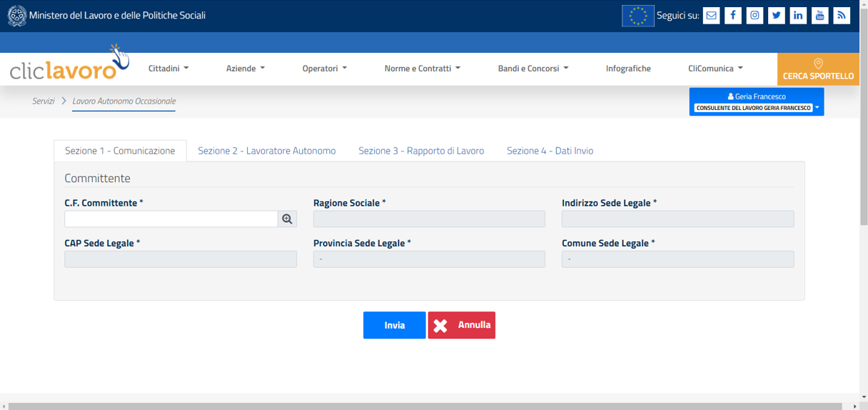Viewport: 868px width, 410px height.
Task: Click the Cerca Sportello button
Action: tap(818, 69)
